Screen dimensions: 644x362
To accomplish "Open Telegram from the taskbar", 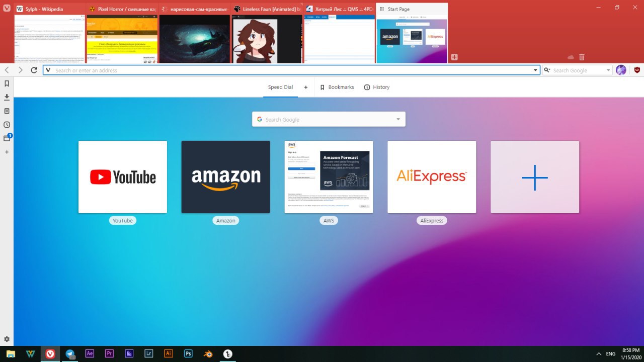I will [70, 353].
